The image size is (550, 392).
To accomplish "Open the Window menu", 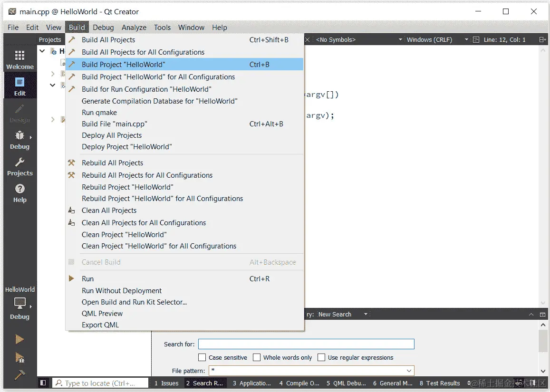I will (x=191, y=28).
